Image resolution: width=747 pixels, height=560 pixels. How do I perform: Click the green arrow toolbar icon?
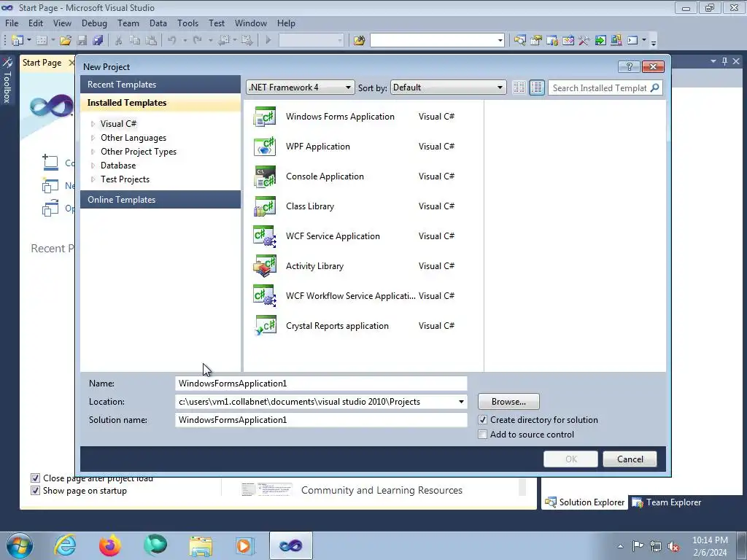tap(600, 41)
